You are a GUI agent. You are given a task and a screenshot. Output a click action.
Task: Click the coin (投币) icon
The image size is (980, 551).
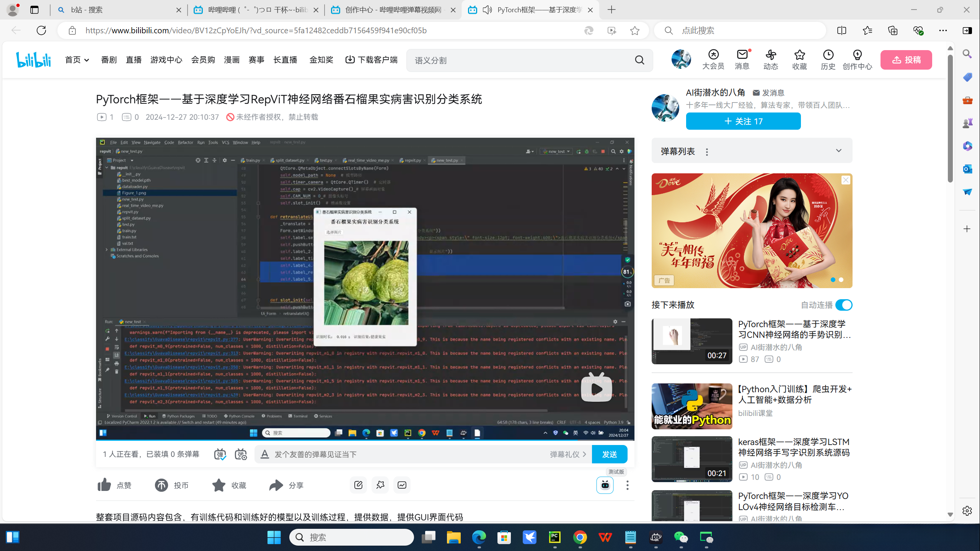click(161, 485)
